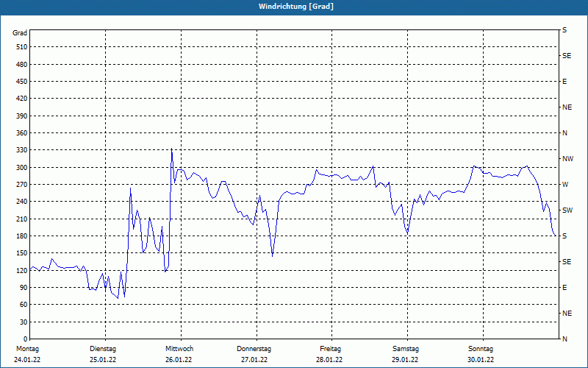Click the 420 axis value
The height and width of the screenshot is (368, 588).
pos(22,99)
